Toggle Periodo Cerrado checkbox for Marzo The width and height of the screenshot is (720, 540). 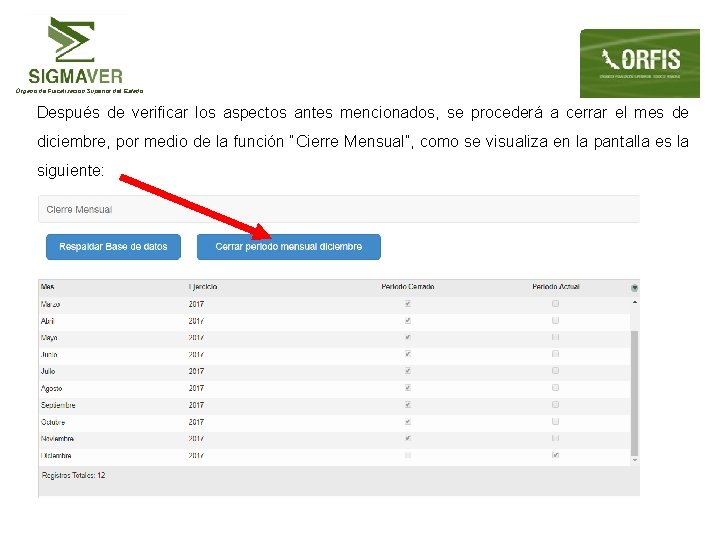pyautogui.click(x=408, y=304)
